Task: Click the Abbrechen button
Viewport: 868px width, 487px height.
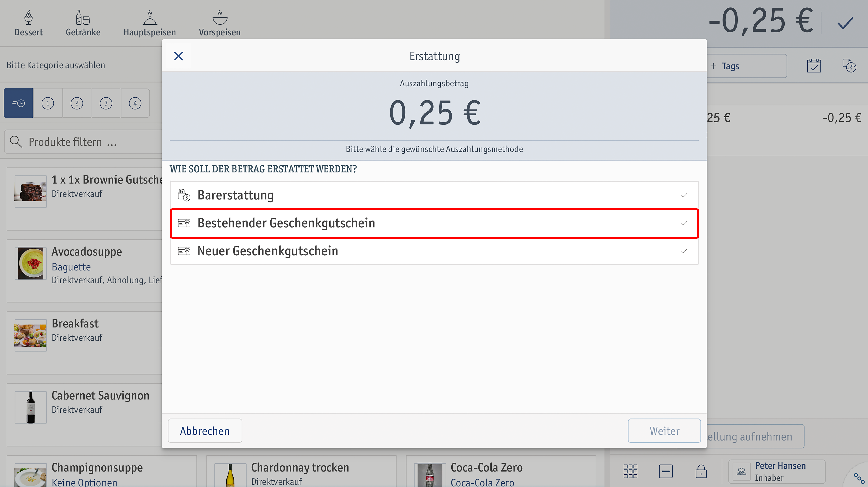Action: pos(205,431)
